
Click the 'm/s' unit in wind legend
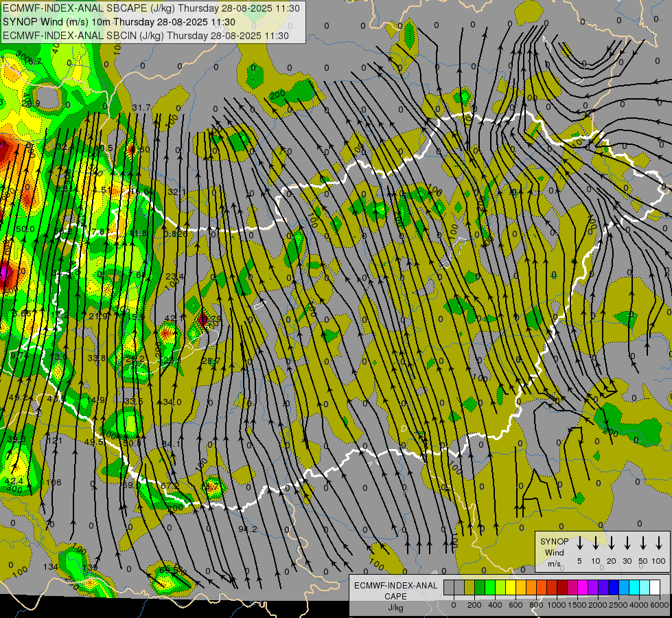point(554,564)
